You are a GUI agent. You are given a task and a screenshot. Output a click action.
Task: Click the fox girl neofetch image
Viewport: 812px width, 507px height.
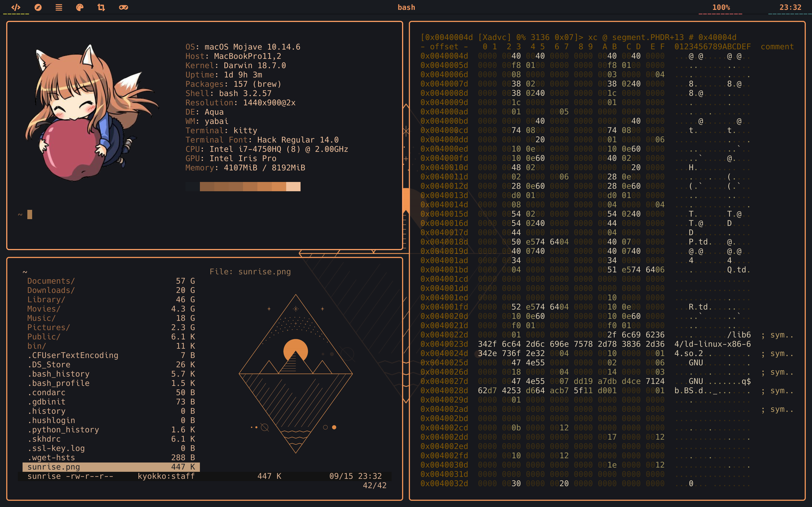(91, 114)
